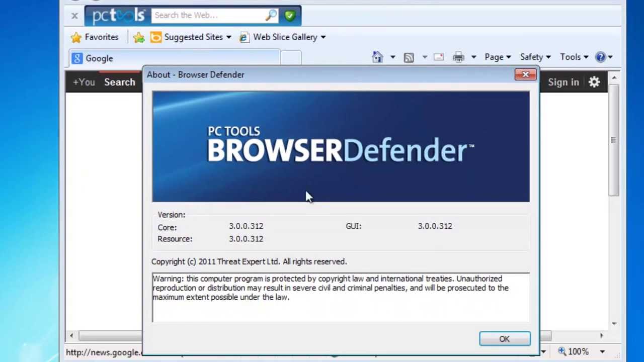644x362 pixels.
Task: Click Core version number 3.0.0.312
Action: point(246,226)
